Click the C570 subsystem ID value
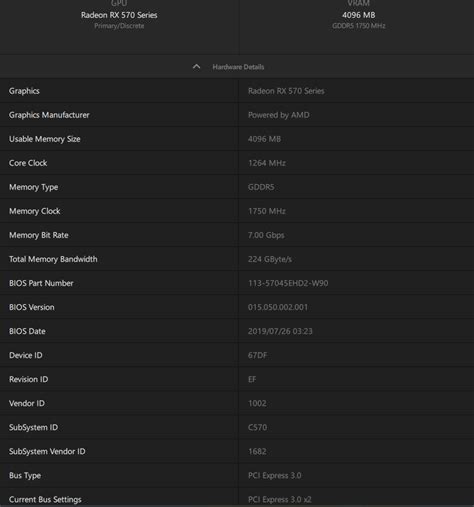This screenshot has width=474, height=507. pos(257,427)
